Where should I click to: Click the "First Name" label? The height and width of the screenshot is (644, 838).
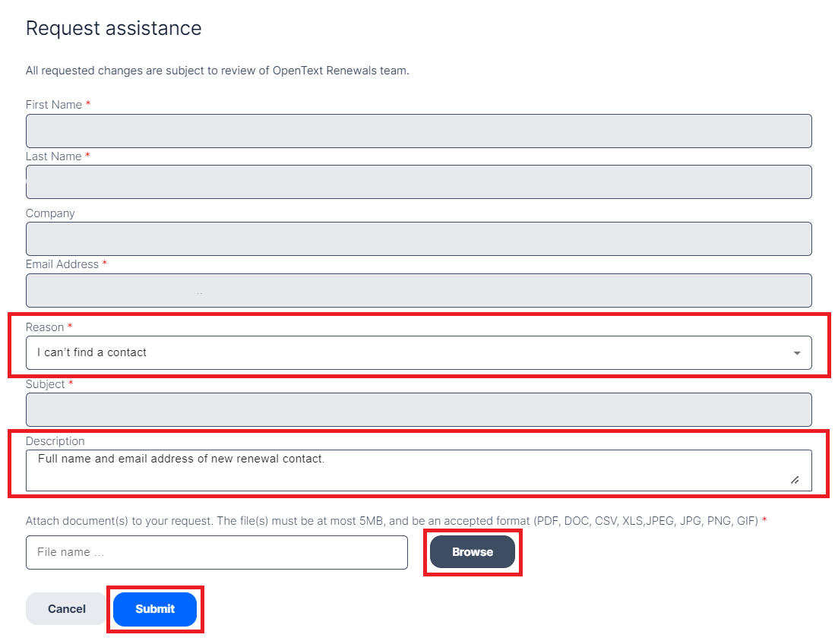coord(54,105)
